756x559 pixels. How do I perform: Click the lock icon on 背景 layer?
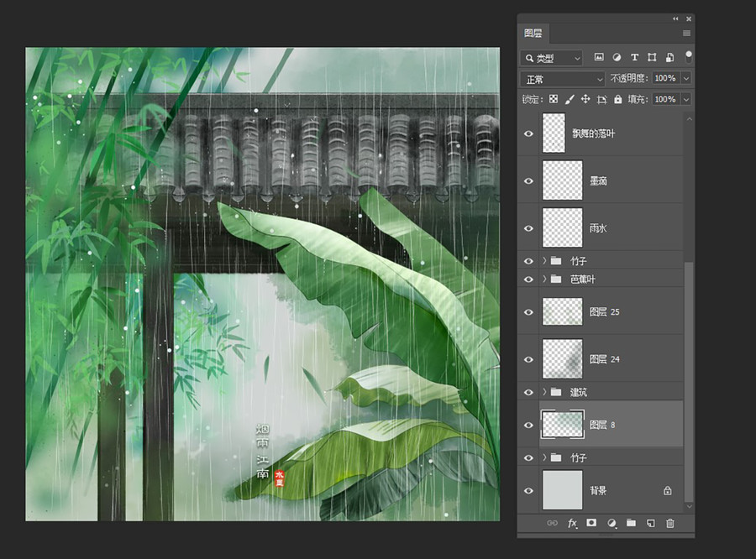[x=668, y=490]
